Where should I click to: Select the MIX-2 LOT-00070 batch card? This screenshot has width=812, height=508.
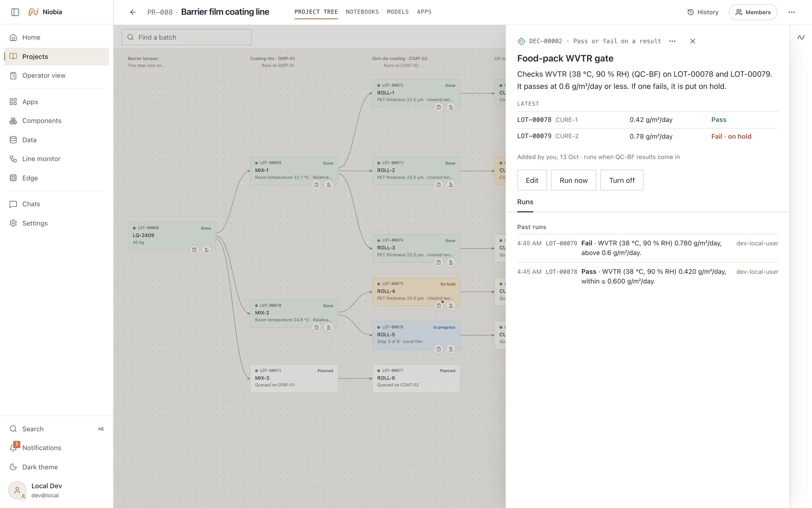pos(294,313)
